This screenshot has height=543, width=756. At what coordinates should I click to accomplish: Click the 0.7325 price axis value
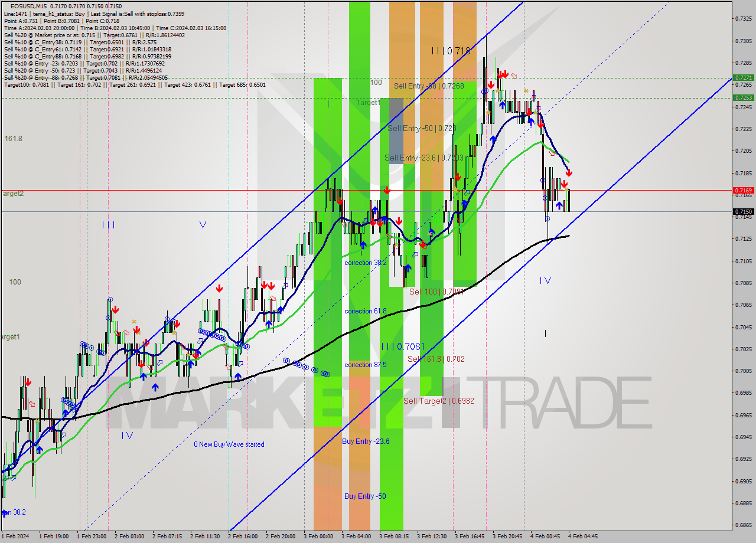(x=744, y=19)
